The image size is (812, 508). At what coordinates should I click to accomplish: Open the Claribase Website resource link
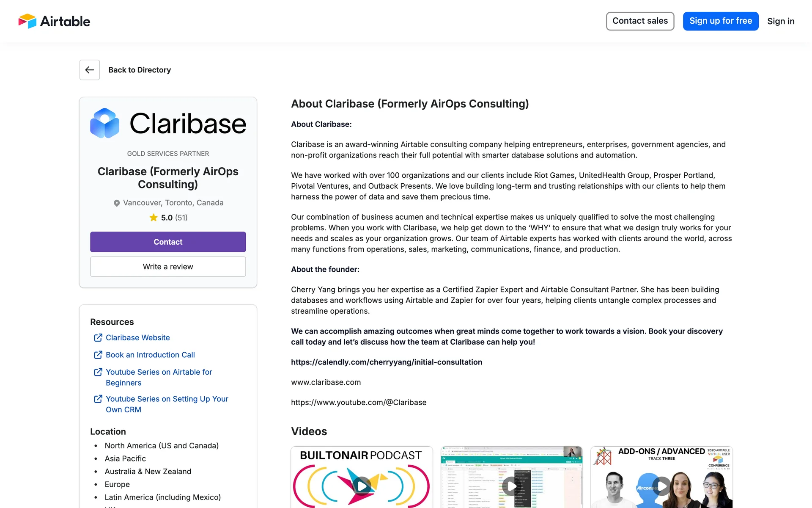tap(138, 338)
